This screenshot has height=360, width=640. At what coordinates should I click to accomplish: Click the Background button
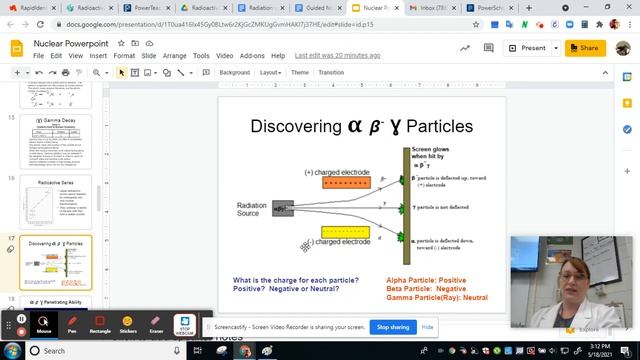click(x=234, y=72)
